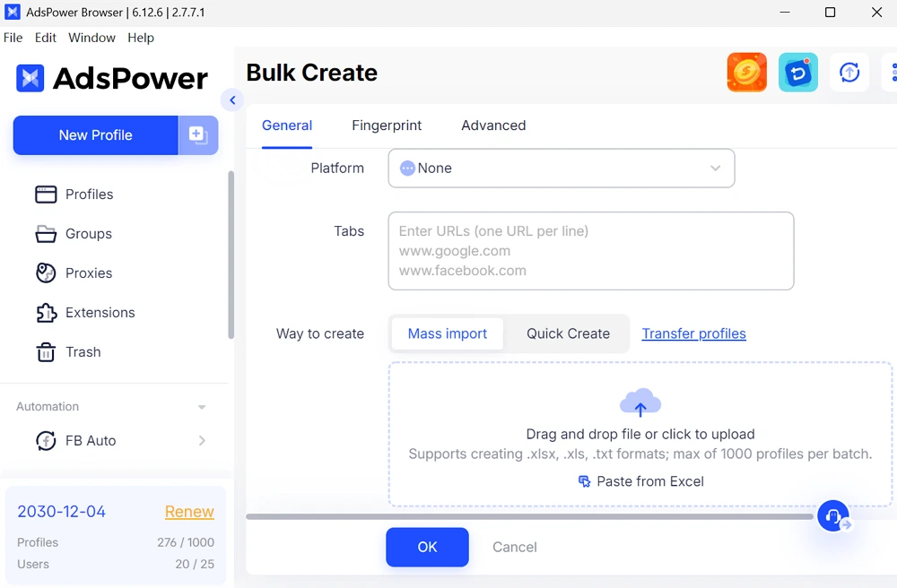Switch to the Advanced tab
This screenshot has width=897, height=588.
point(493,125)
